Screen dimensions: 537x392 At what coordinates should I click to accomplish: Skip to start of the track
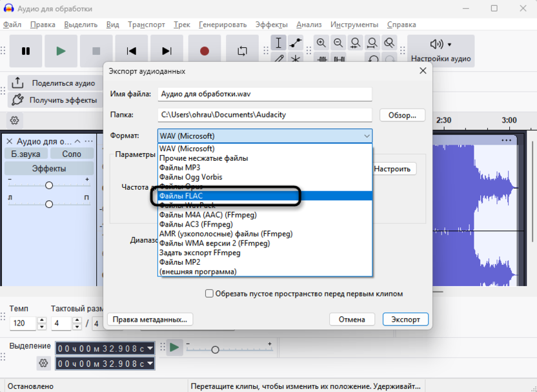pyautogui.click(x=132, y=51)
